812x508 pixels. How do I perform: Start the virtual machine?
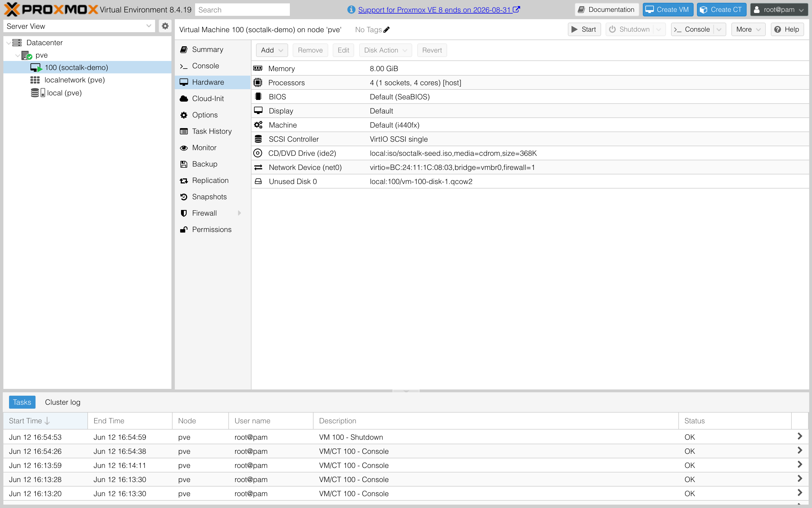pos(584,30)
